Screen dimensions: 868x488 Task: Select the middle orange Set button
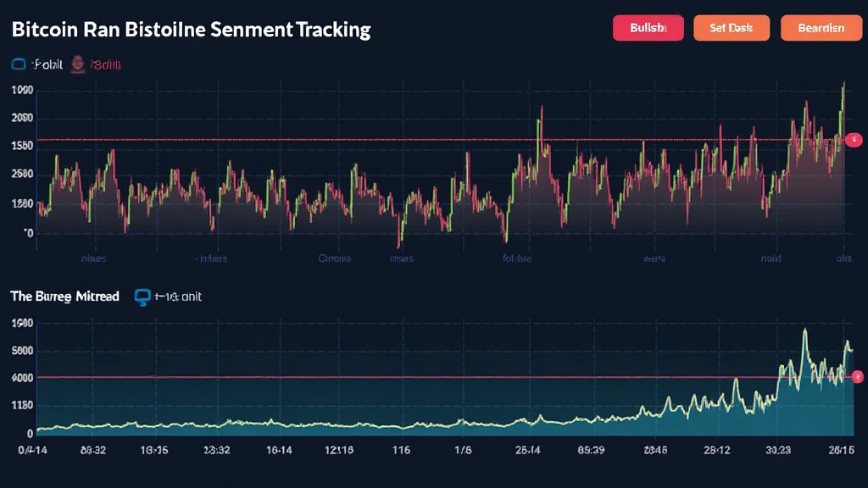(731, 28)
